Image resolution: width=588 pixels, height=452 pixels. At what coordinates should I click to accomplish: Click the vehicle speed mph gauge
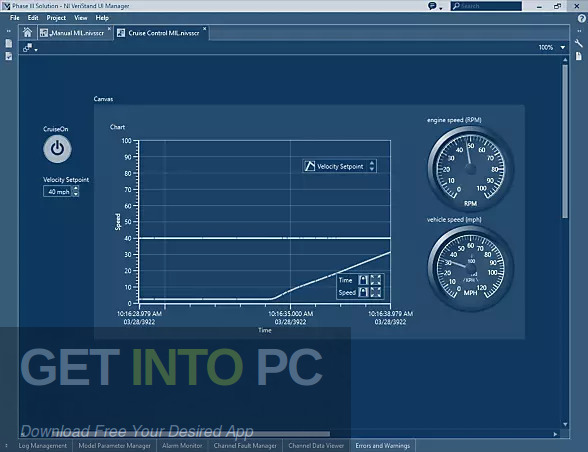pyautogui.click(x=470, y=268)
